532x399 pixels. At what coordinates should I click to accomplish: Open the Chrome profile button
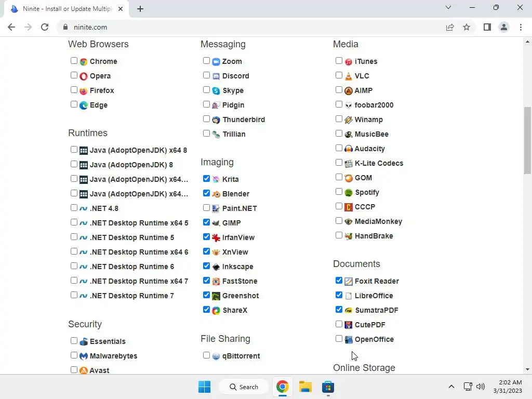pyautogui.click(x=504, y=27)
